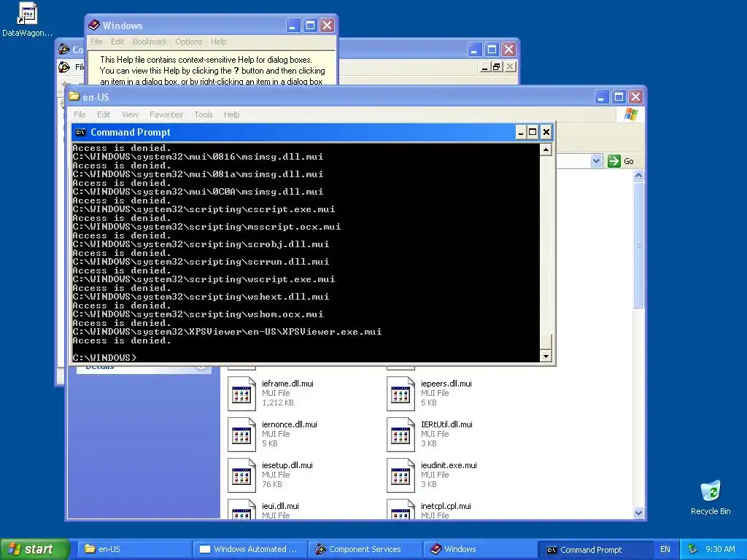Viewport: 747px width, 560px height.
Task: Click the system tray network icon
Action: pos(693,549)
